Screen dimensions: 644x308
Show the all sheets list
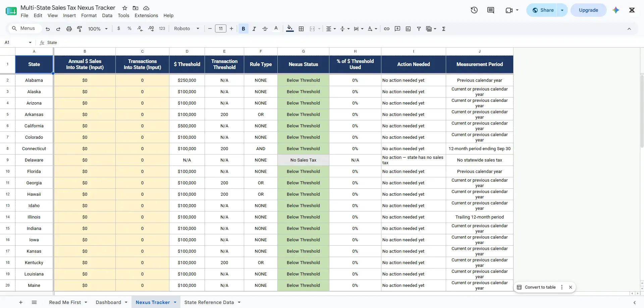click(x=34, y=302)
